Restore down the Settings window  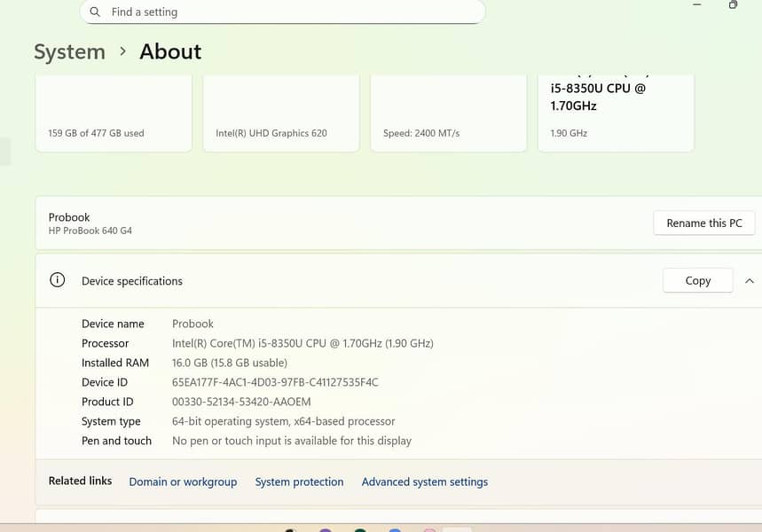click(733, 5)
